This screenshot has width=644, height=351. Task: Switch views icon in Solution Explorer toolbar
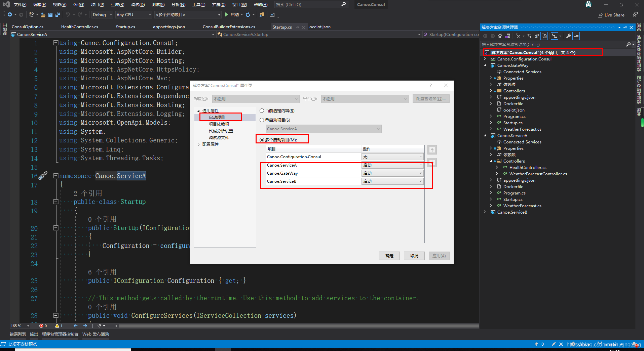(507, 36)
